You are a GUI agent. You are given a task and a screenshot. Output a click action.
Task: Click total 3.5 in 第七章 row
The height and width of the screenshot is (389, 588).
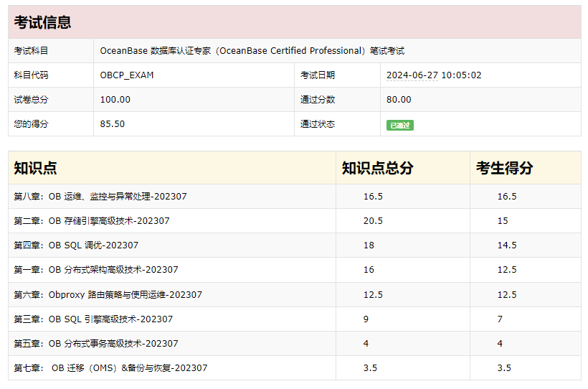point(370,368)
